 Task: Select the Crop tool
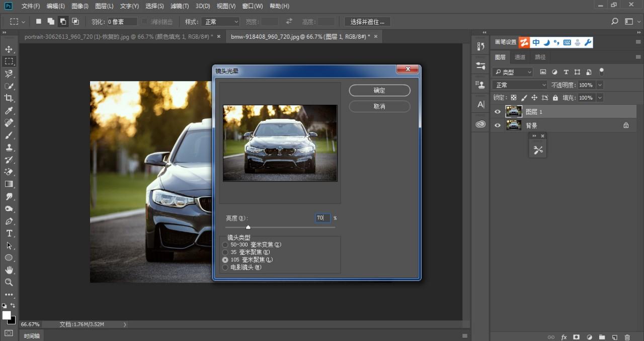tap(9, 98)
